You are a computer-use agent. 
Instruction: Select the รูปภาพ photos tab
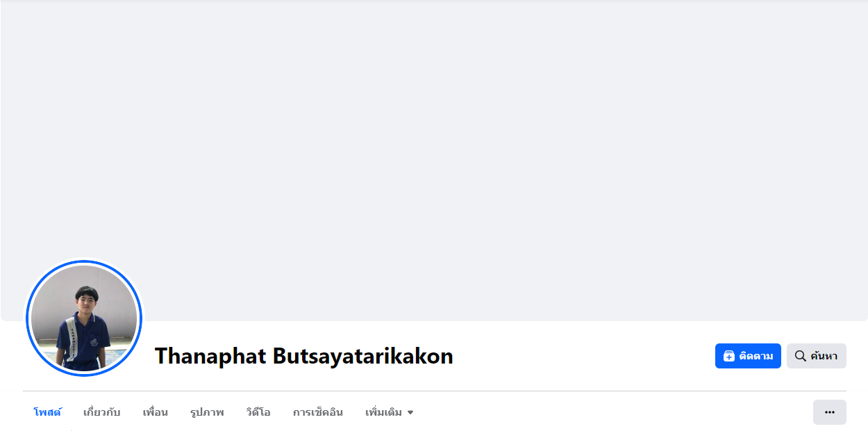click(x=207, y=412)
